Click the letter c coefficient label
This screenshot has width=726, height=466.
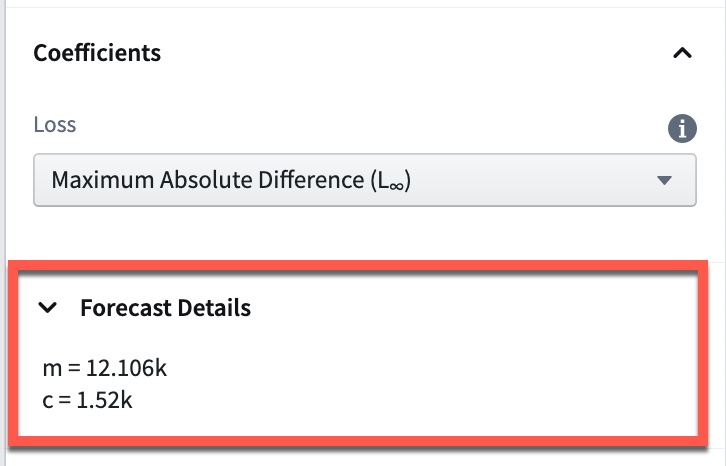[x=48, y=401]
